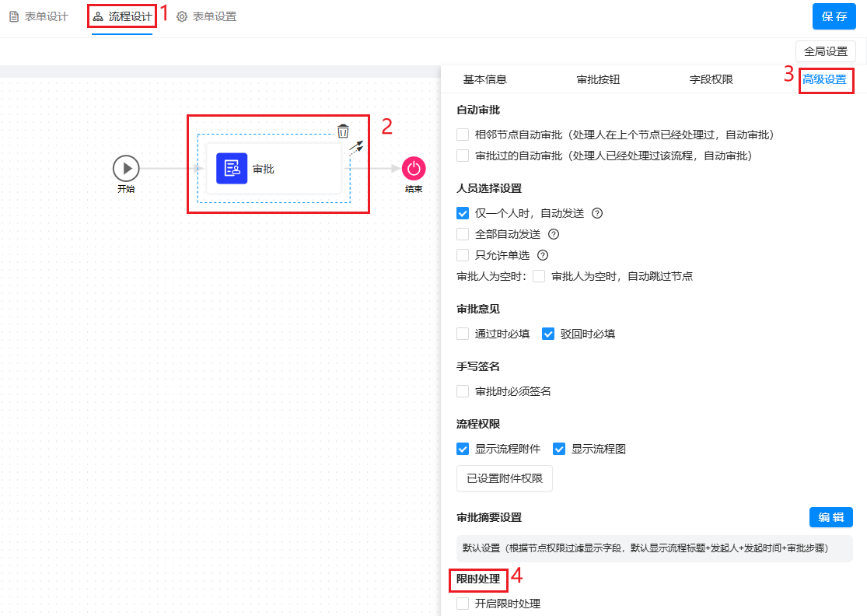This screenshot has width=867, height=616.
Task: Uncheck 驳回时必填 checkbox
Action: (x=548, y=334)
